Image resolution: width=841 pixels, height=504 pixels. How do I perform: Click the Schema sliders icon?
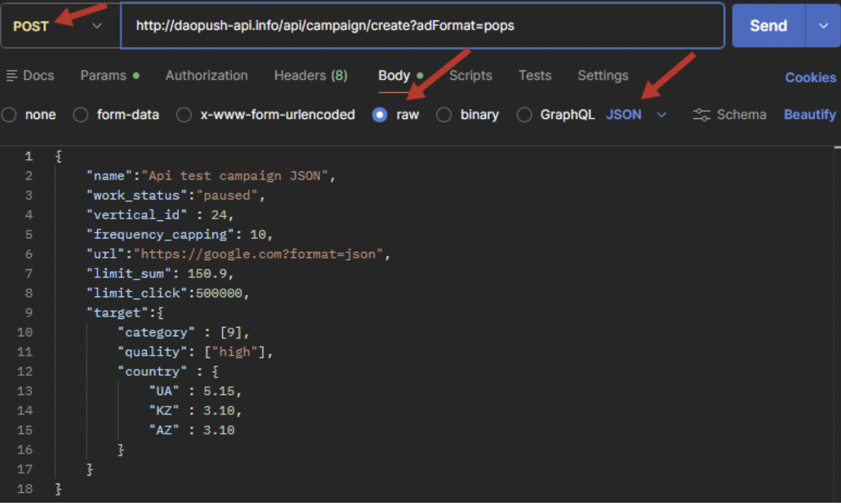(x=701, y=115)
